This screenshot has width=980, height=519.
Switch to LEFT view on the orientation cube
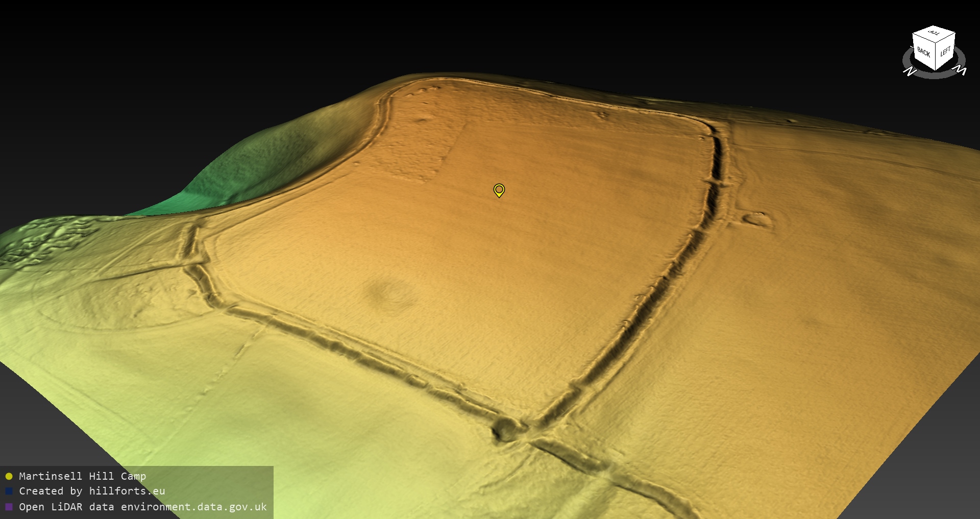tap(945, 52)
